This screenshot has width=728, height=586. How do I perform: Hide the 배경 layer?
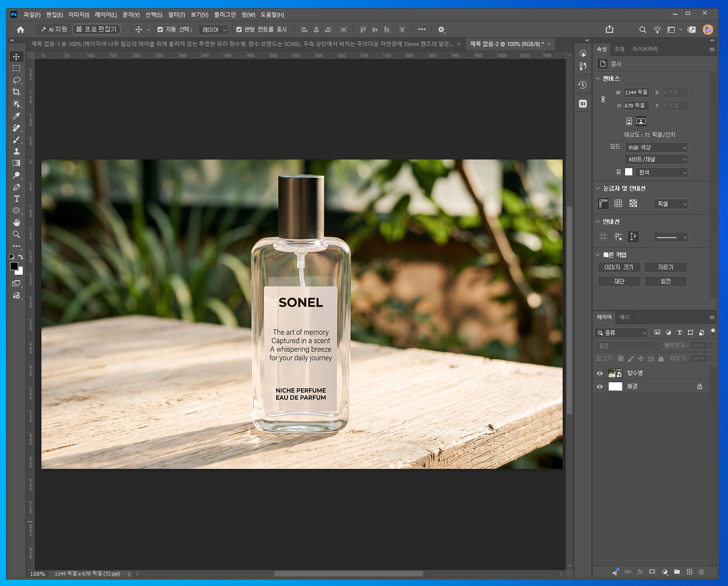click(600, 386)
